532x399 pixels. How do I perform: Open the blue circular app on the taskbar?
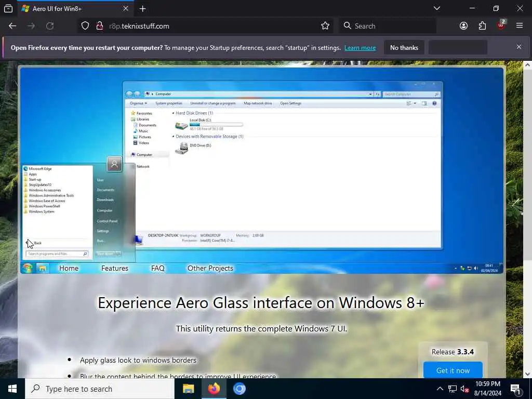pos(239,389)
